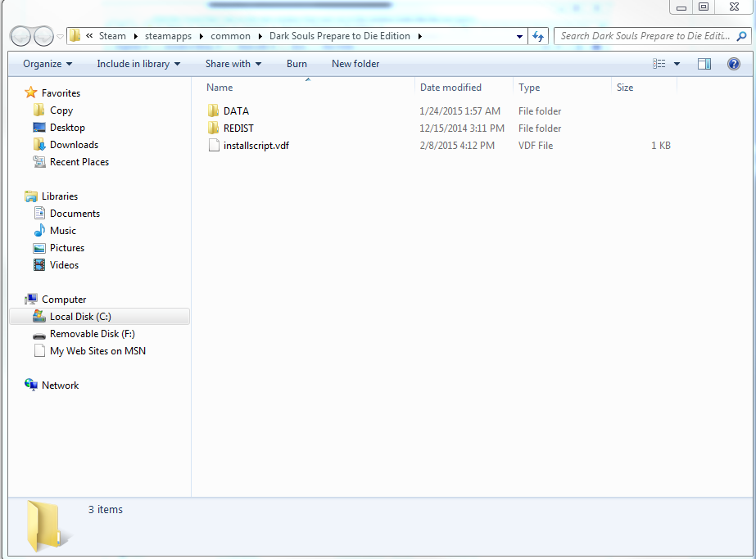Open the Share with menu
Image resolution: width=756 pixels, height=559 pixels.
(x=233, y=64)
